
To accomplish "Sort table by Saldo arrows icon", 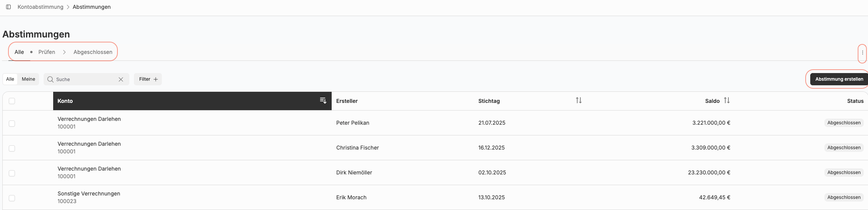I will [x=727, y=100].
